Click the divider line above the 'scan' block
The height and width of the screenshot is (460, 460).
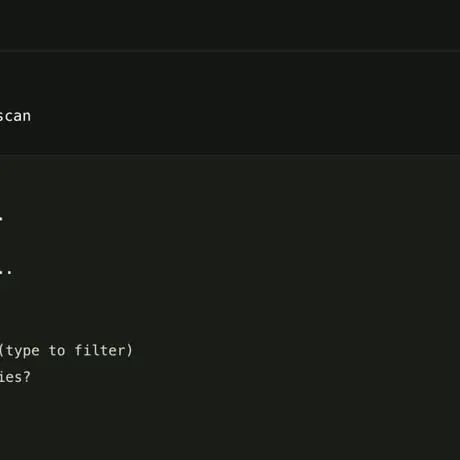tap(230, 51)
